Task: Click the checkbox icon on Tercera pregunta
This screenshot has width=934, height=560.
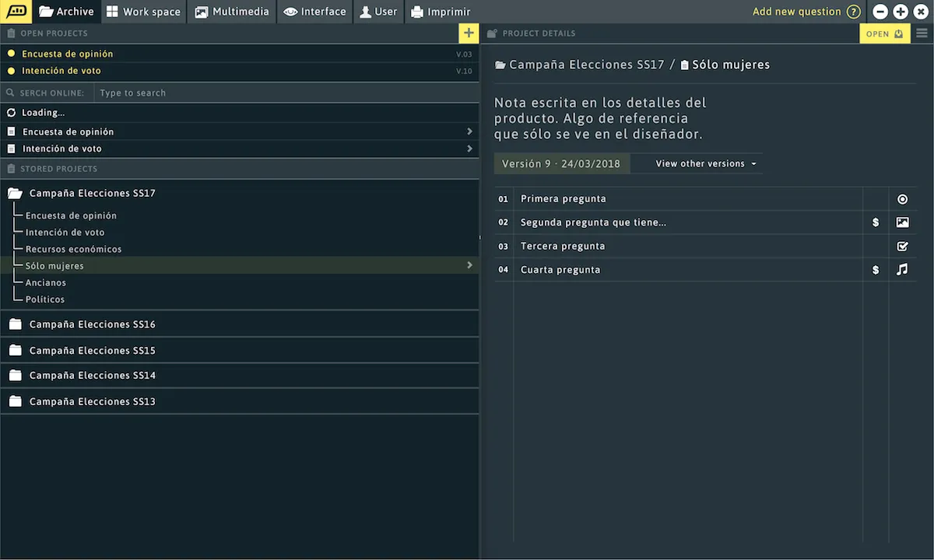Action: [902, 247]
